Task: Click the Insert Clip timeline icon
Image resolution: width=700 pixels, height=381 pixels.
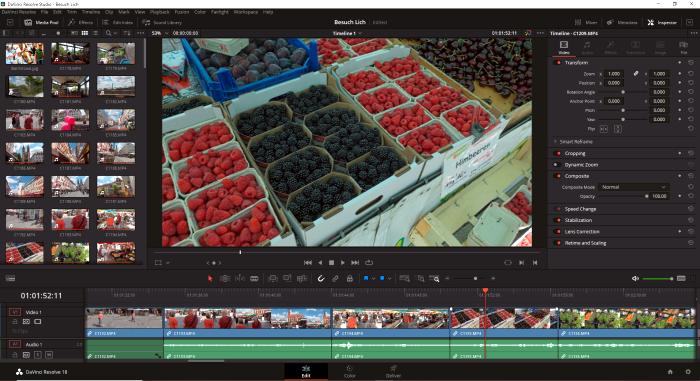Action: (272, 278)
